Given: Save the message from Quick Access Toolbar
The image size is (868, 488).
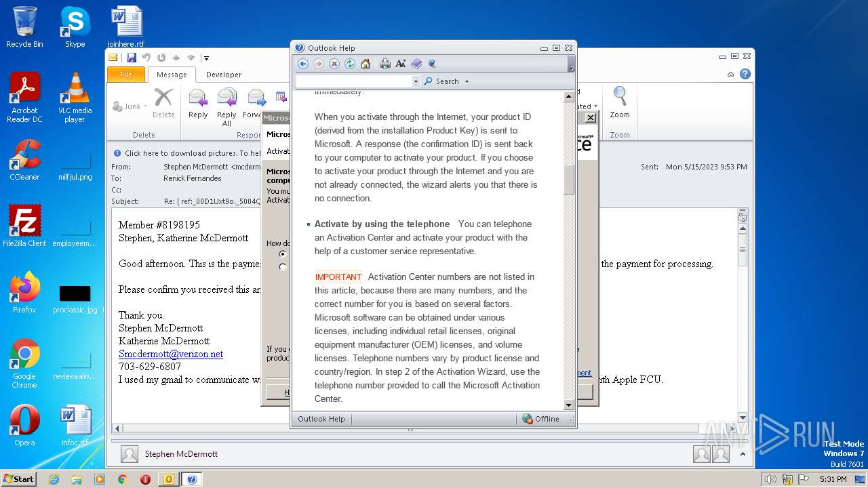Looking at the screenshot, I should 132,58.
